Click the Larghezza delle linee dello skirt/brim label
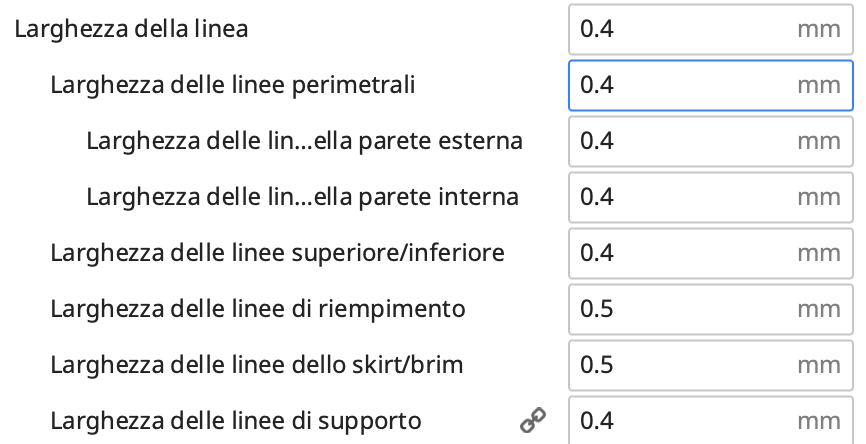This screenshot has width=866, height=444. coord(257,365)
